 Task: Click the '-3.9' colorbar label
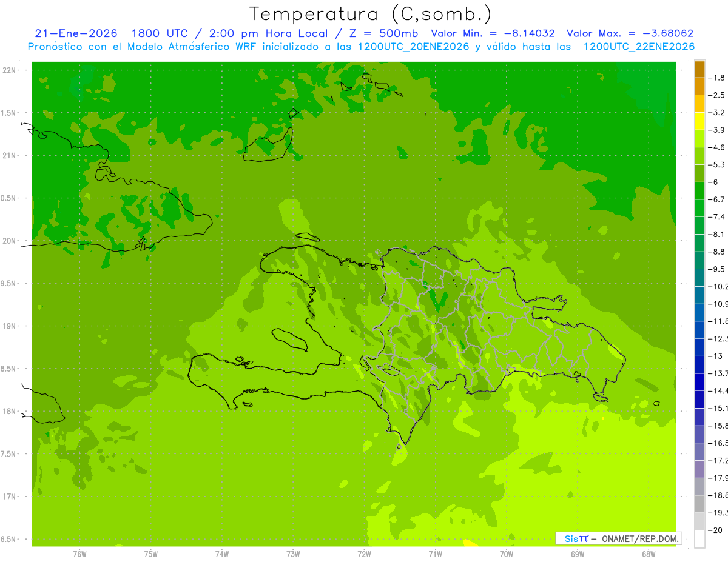(717, 130)
